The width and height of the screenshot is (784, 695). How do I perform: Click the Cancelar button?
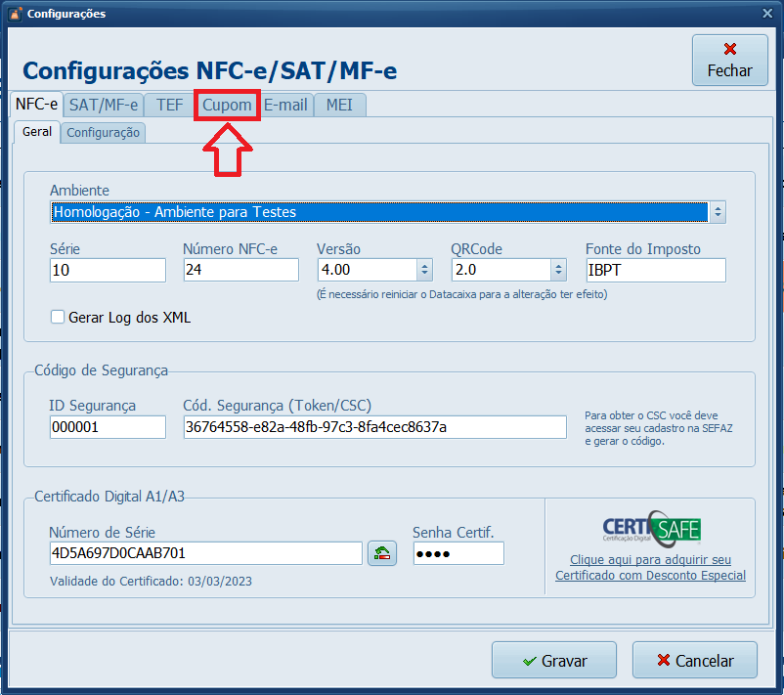tap(695, 661)
